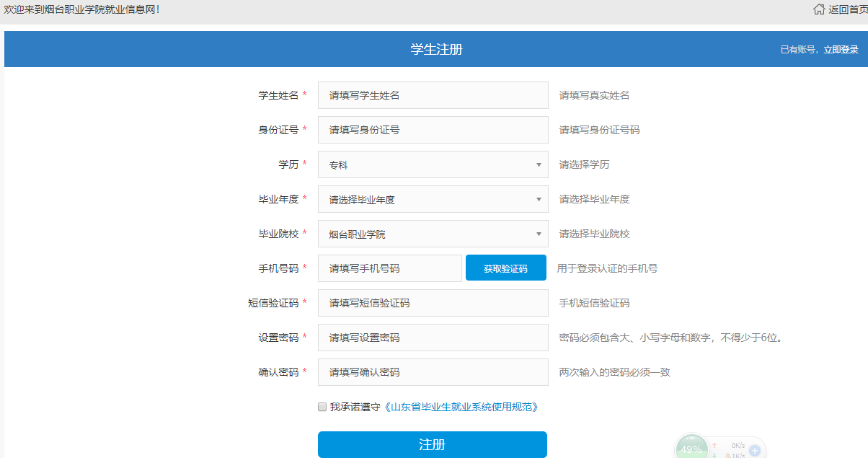This screenshot has width=868, height=458.
Task: Click the upload speed arrow on floating widget
Action: [714, 446]
